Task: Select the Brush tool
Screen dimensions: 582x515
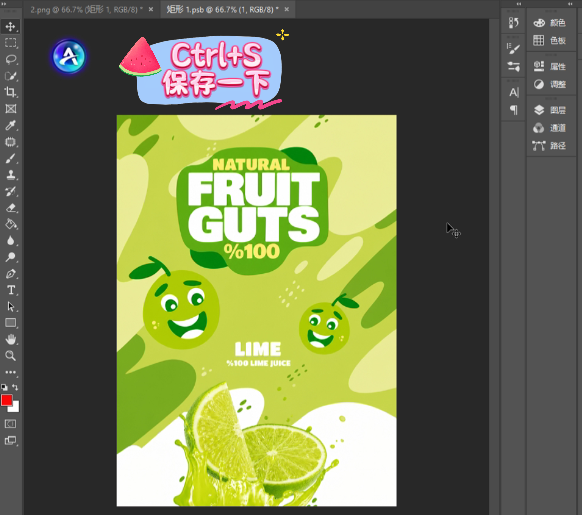Action: coord(10,159)
